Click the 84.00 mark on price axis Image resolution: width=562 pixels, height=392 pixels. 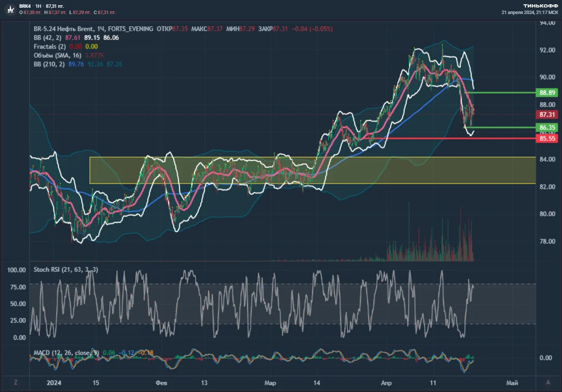coord(547,159)
